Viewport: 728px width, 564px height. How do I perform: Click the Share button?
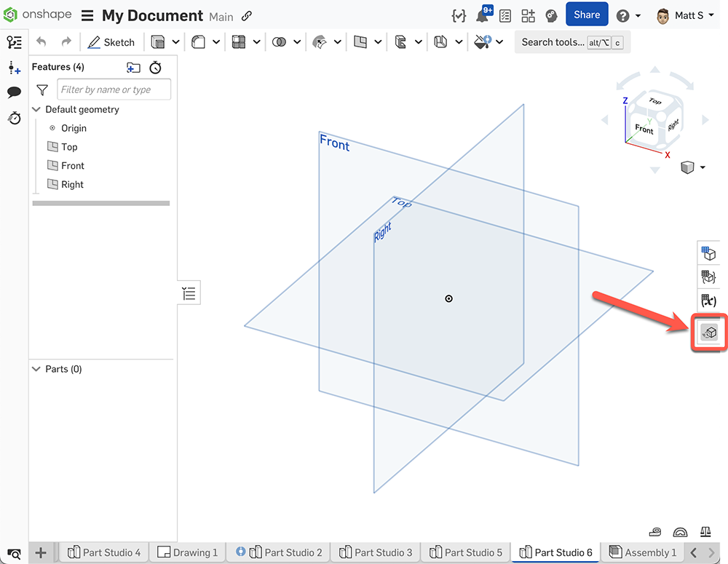pos(587,15)
